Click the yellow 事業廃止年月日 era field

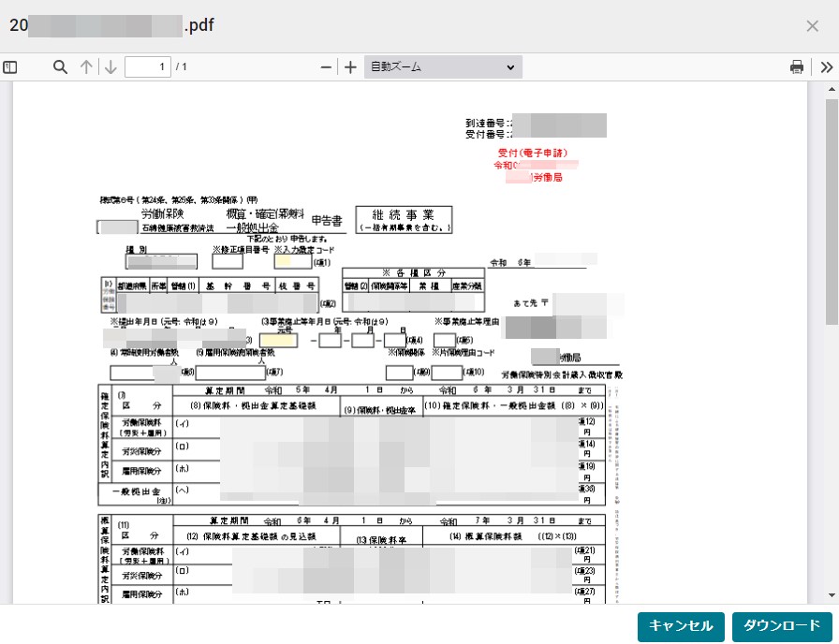click(279, 341)
